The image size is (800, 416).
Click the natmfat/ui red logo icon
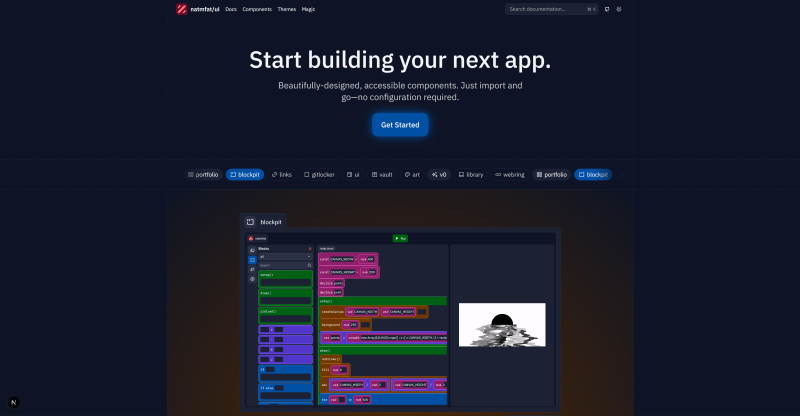[181, 9]
